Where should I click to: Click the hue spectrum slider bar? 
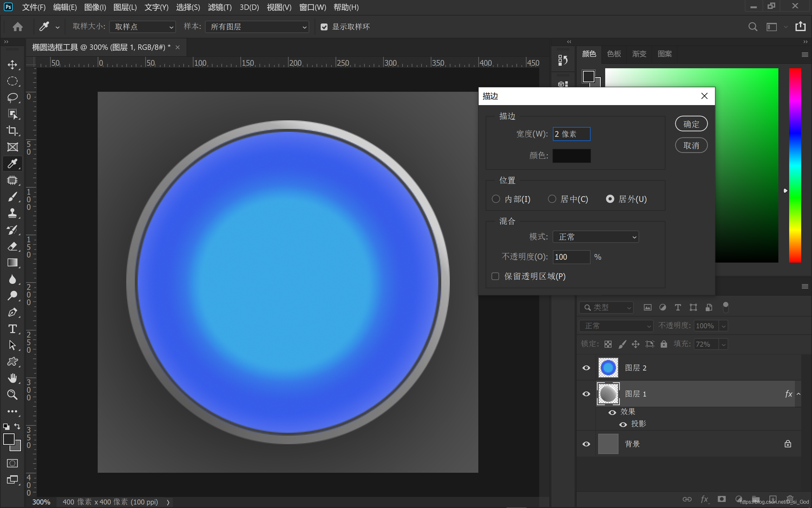coord(795,165)
